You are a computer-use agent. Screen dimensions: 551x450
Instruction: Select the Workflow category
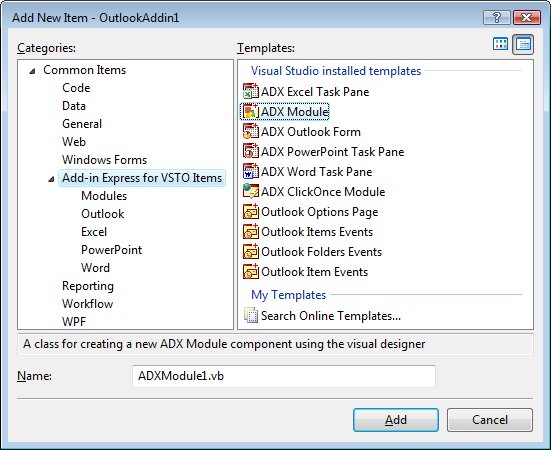pyautogui.click(x=87, y=304)
